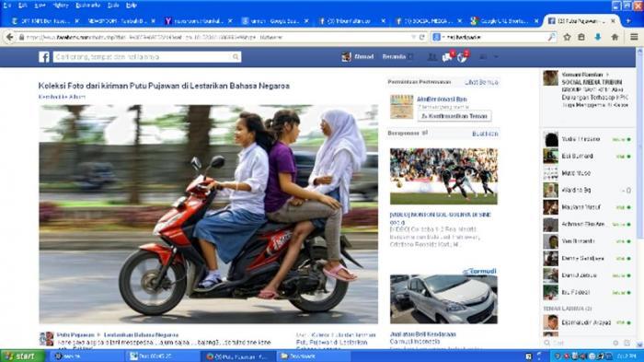Click the Ahmad profile name link
This screenshot has height=362, width=644.
pos(364,57)
